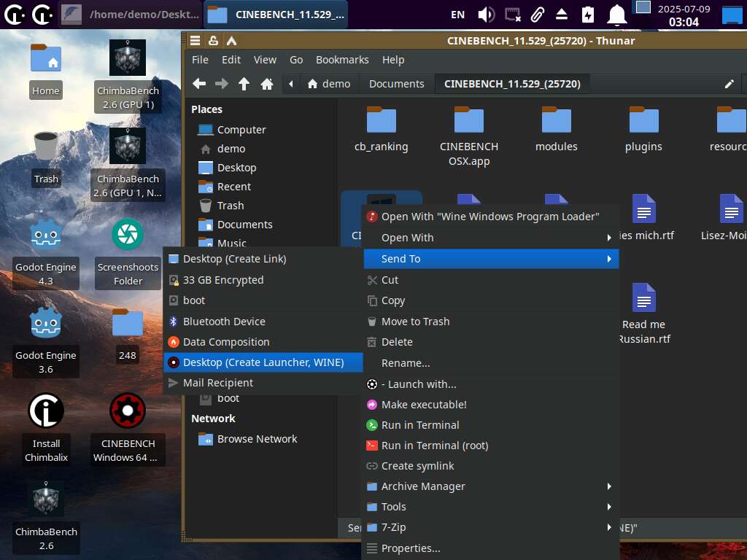Viewport: 747px width, 560px height.
Task: Open the notification bell in panel
Action: point(617,15)
